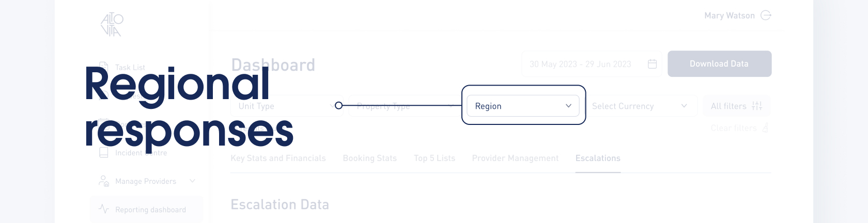Viewport: 868px width, 223px height.
Task: Click the Incident Centre book icon
Action: pos(104,153)
